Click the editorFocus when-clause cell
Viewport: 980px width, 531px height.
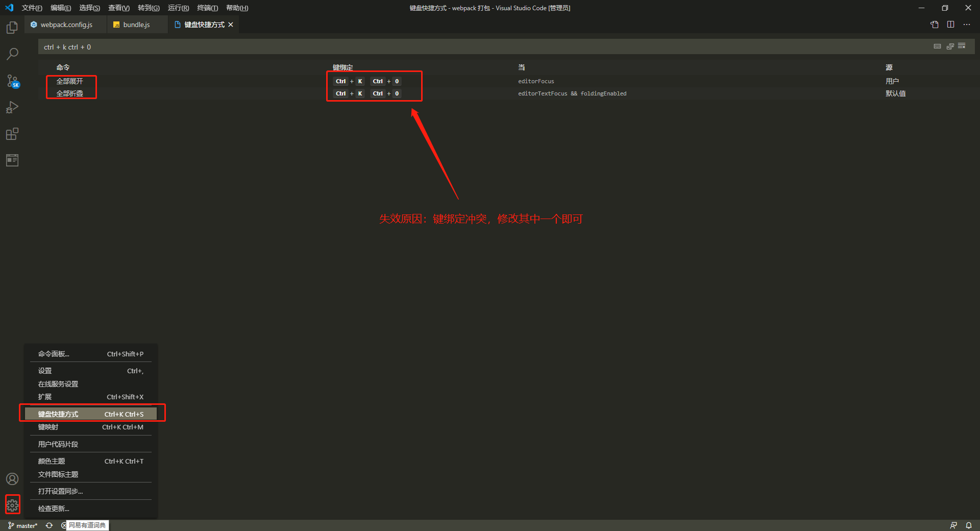[536, 81]
